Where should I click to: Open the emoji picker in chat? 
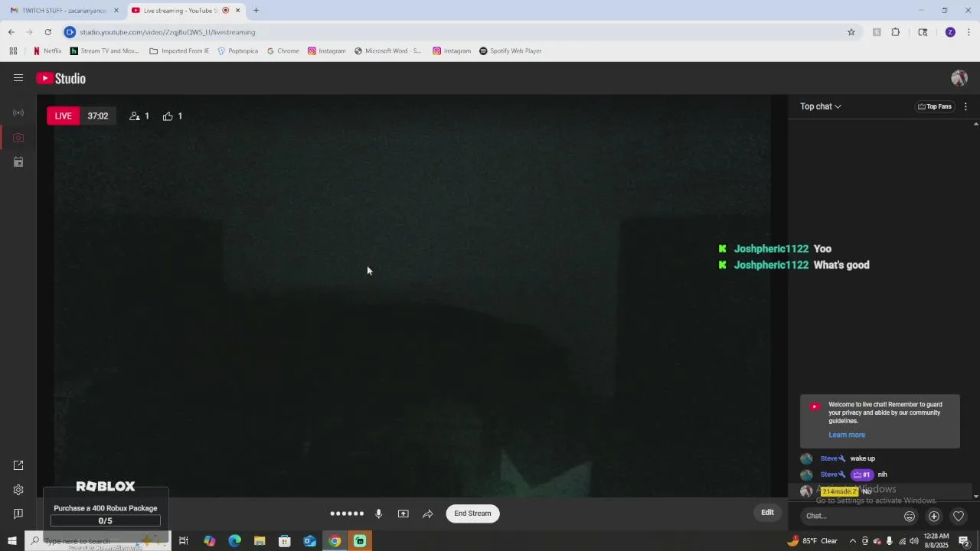tap(910, 516)
